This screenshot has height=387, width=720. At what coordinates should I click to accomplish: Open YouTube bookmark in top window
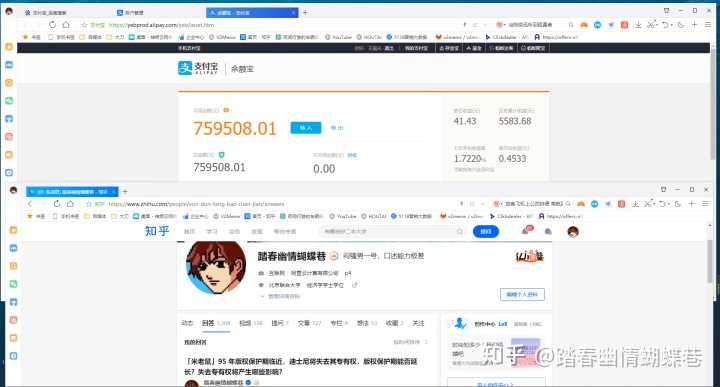(338, 37)
